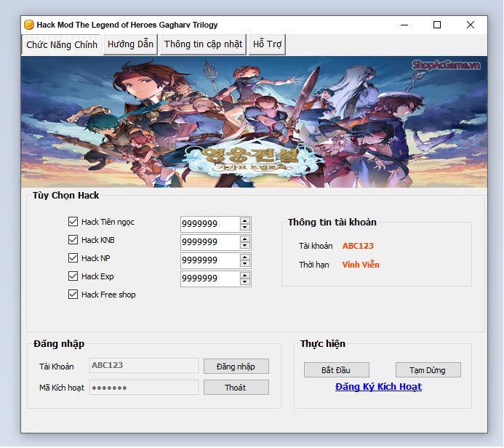Decrease the Hack Exp value with down arrow
This screenshot has width=504, height=448.
245,282
